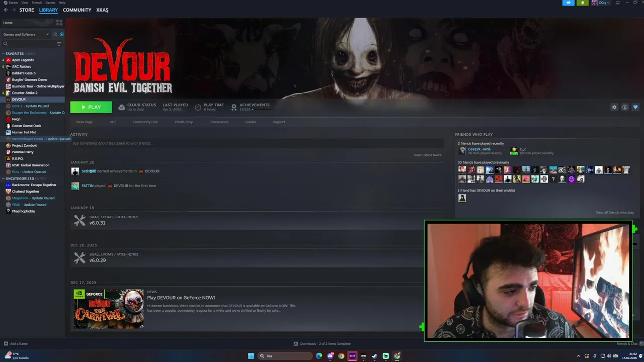Click the Phasmophobia game icon
This screenshot has width=644, height=362.
8,211
